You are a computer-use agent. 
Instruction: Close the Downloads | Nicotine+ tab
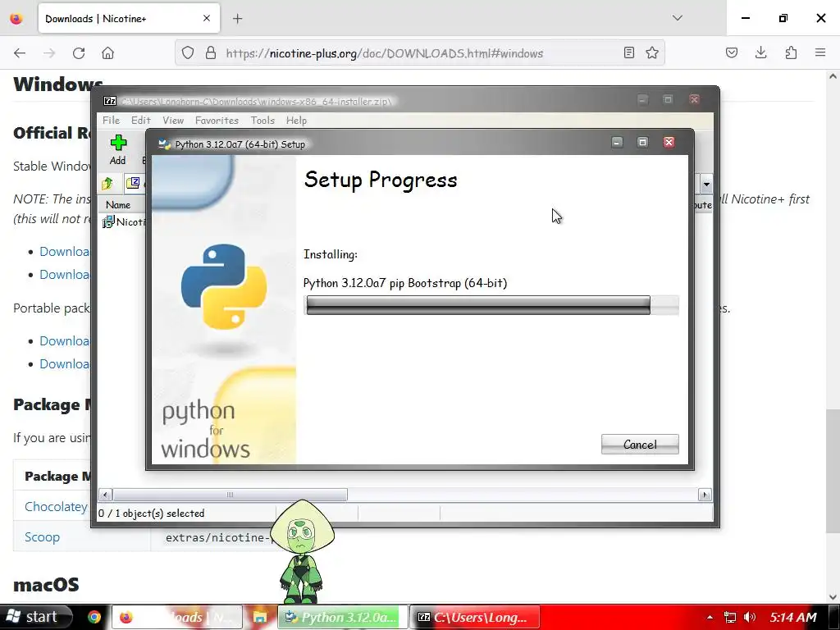click(207, 18)
